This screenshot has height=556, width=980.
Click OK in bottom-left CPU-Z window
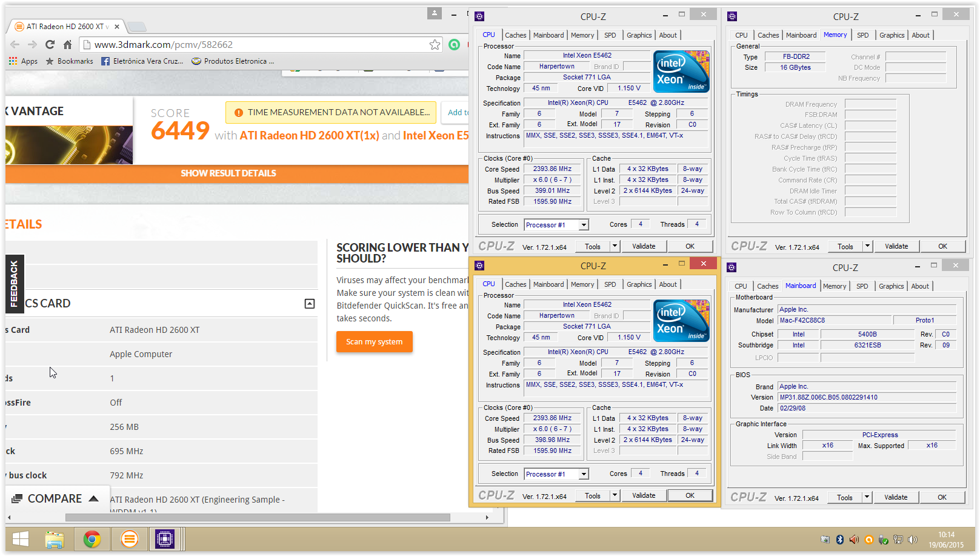click(690, 495)
